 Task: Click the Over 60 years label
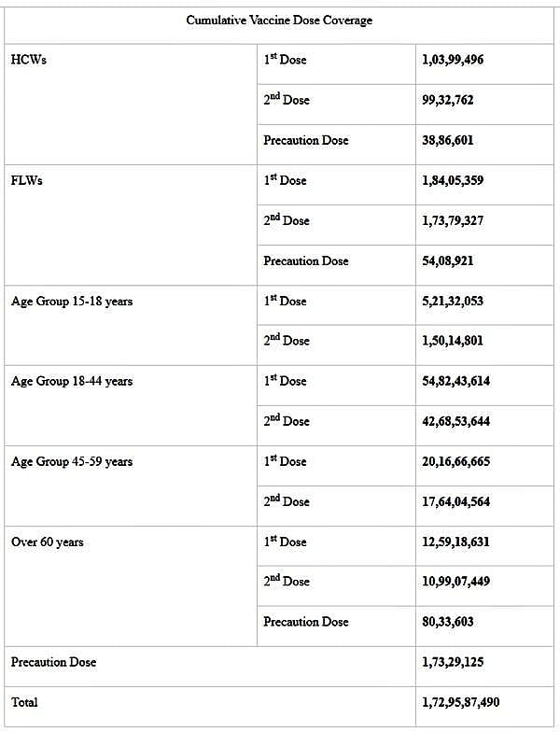click(x=48, y=542)
